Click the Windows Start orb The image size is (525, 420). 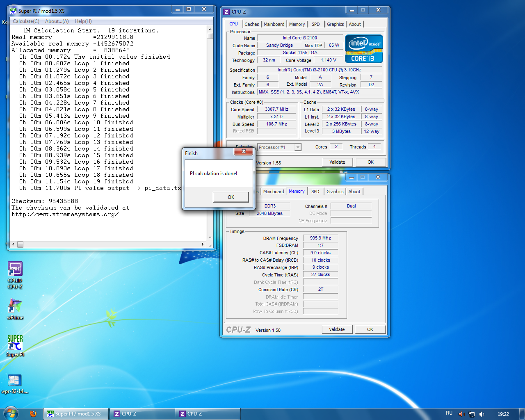point(11,413)
